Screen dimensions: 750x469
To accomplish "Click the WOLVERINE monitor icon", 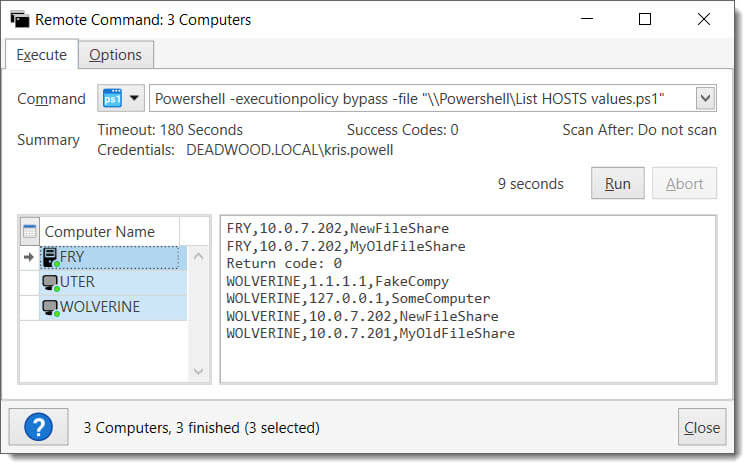I will click(x=50, y=307).
